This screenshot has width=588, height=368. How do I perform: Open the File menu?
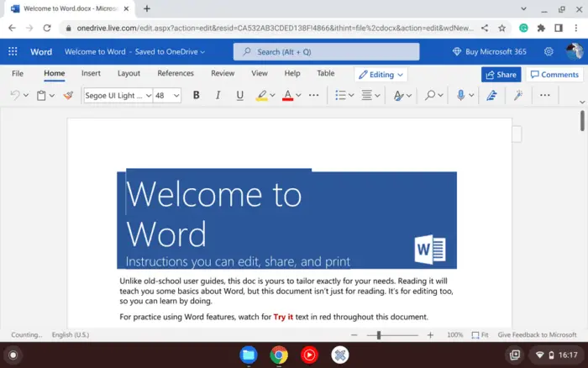[x=18, y=74]
